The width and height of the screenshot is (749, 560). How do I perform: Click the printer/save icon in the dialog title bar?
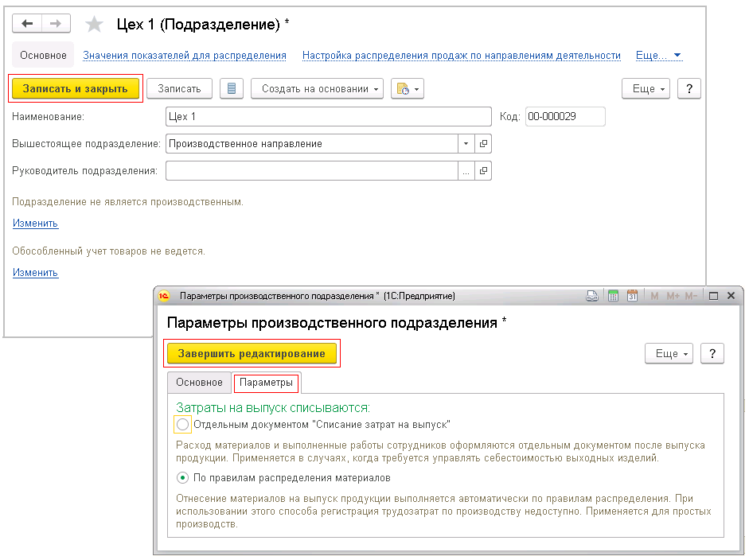tap(592, 296)
